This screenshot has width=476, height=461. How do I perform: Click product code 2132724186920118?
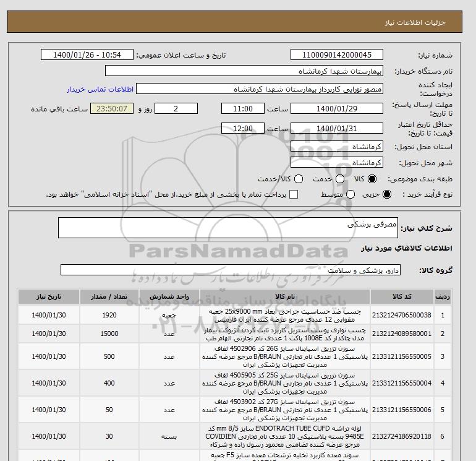pos(402,436)
